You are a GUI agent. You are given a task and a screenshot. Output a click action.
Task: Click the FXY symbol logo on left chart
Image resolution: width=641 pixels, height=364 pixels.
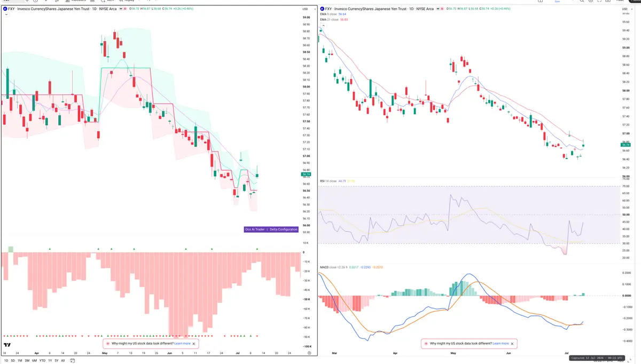coord(5,9)
